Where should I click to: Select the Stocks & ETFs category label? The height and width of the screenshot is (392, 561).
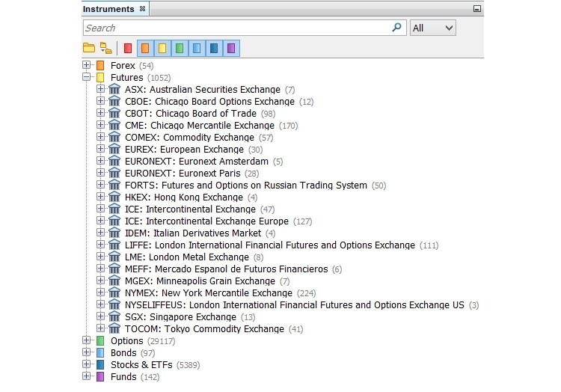click(141, 365)
